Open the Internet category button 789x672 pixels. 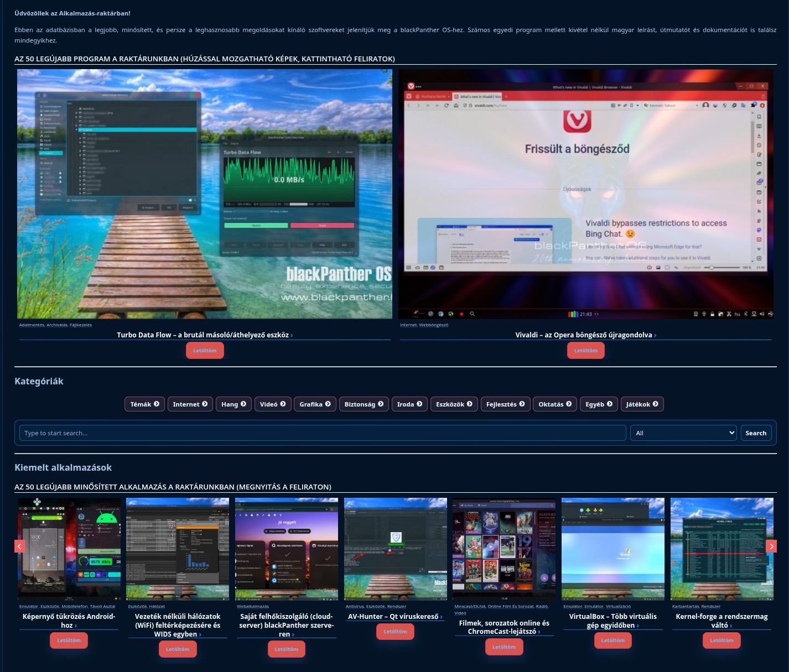[190, 404]
